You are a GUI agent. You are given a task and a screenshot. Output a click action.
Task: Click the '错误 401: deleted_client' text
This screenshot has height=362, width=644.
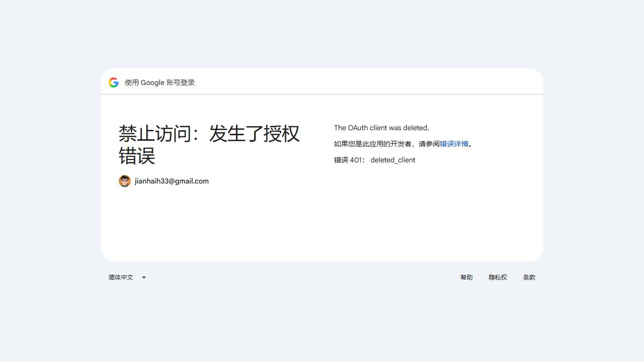click(375, 160)
